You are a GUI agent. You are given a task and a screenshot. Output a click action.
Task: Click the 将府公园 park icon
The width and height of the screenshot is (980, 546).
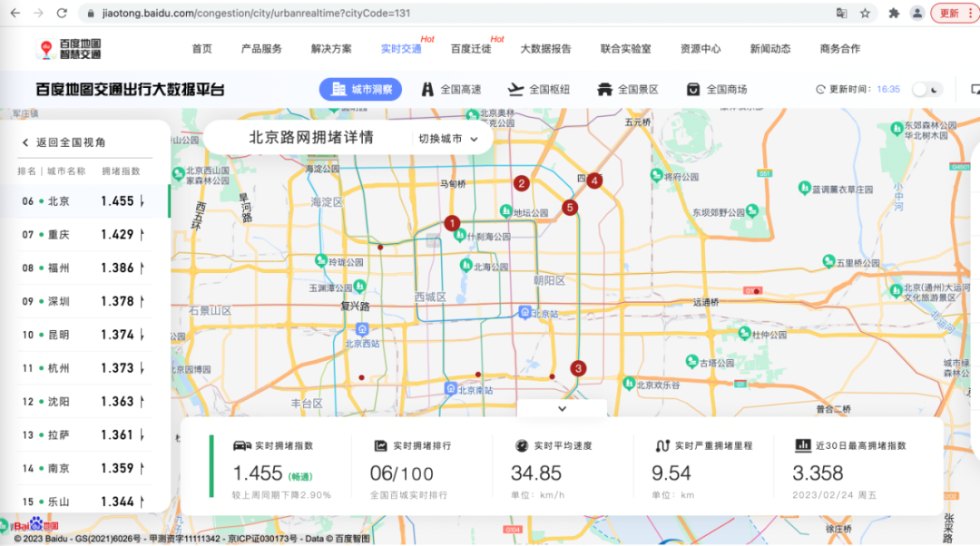click(x=656, y=175)
